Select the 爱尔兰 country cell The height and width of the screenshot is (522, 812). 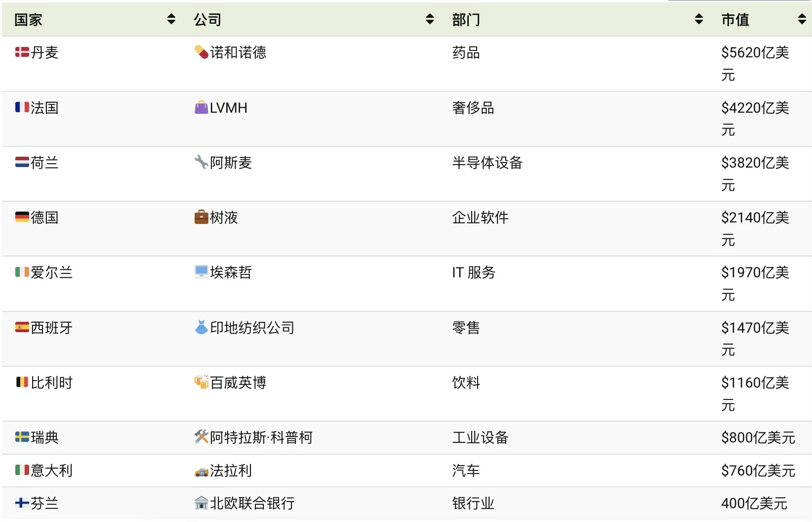(x=51, y=272)
